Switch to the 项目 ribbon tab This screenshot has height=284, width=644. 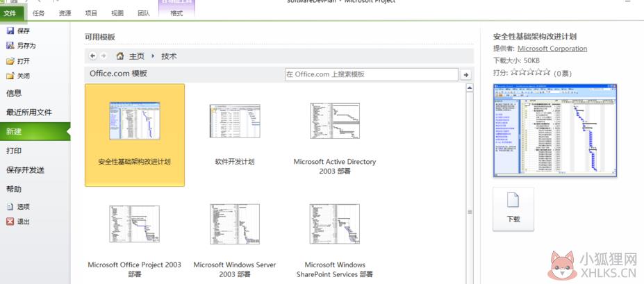point(91,13)
